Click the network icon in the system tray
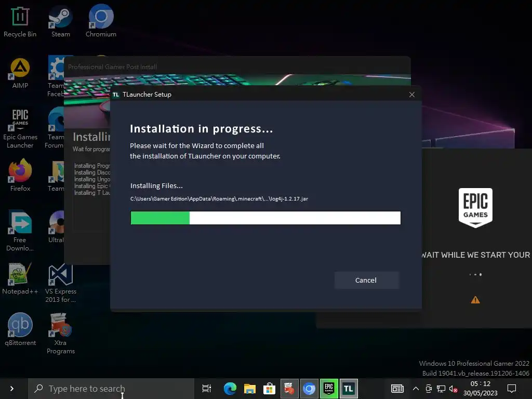Viewport: 532px width, 399px height. point(441,389)
